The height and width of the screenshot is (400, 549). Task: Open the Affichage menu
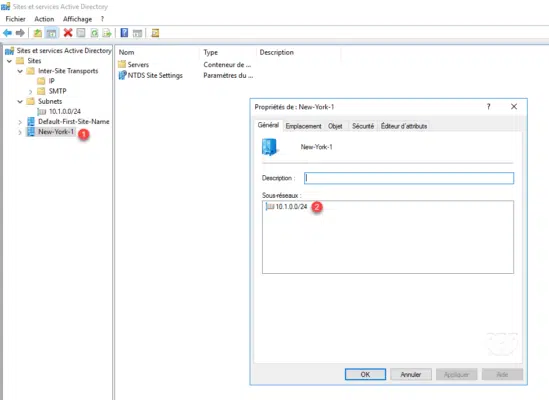click(77, 19)
